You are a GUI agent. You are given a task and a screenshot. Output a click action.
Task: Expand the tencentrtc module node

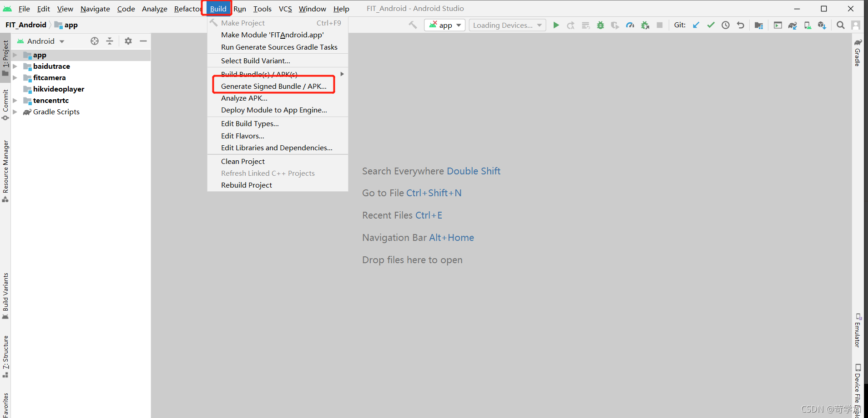15,101
